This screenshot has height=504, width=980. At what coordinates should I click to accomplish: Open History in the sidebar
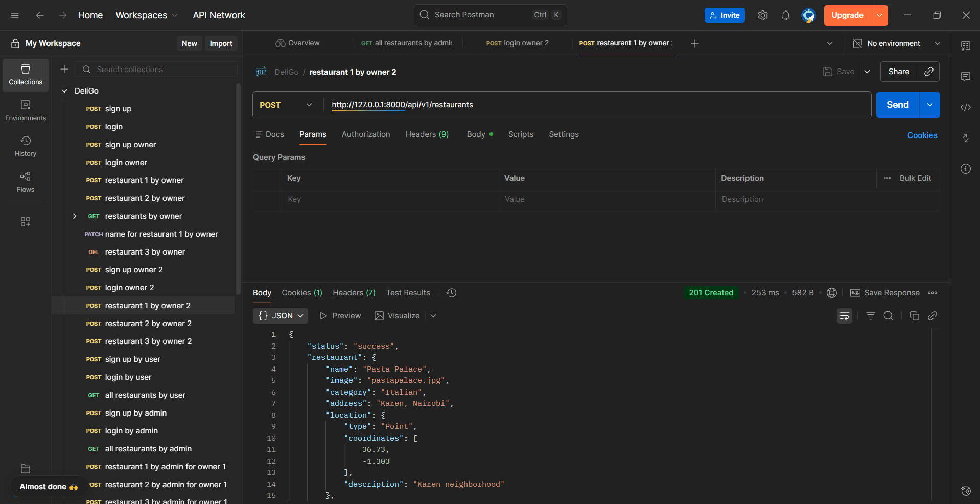26,147
